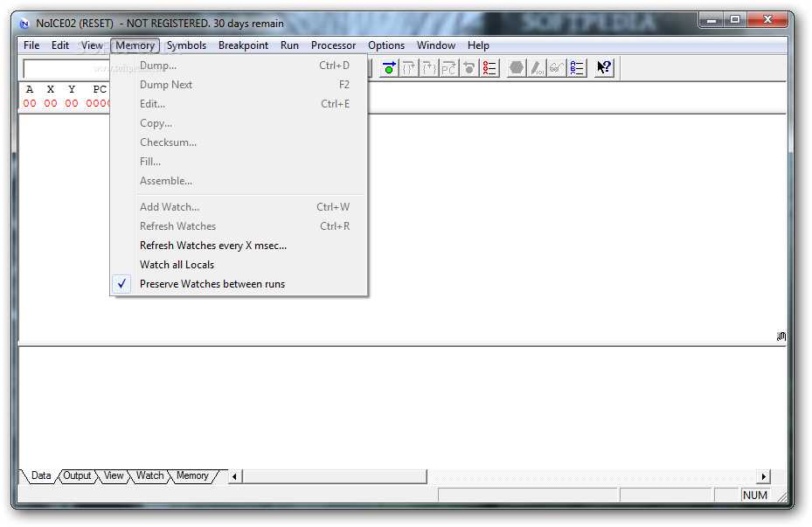812x527 pixels.
Task: Choose Fill... menu entry
Action: (239, 162)
